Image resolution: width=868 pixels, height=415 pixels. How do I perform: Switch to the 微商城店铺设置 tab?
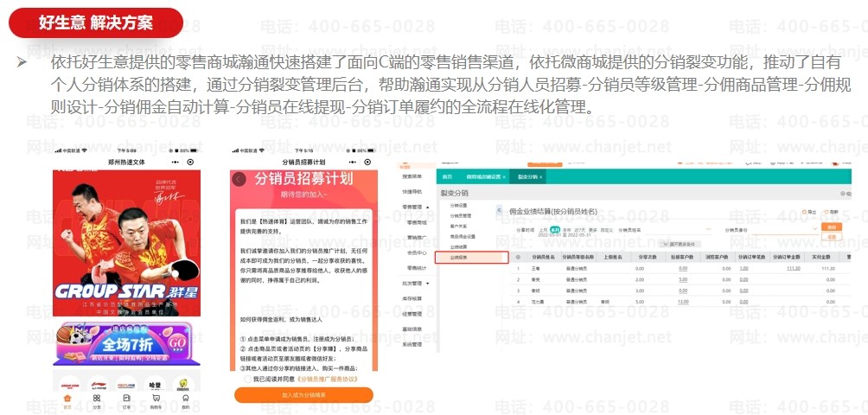tap(483, 176)
